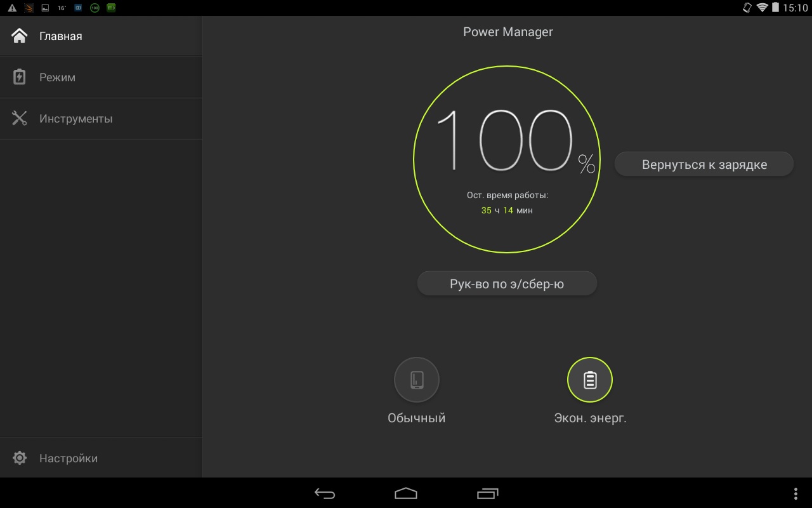Select the Экон. энерг. battery mode icon
The width and height of the screenshot is (812, 508).
click(590, 380)
